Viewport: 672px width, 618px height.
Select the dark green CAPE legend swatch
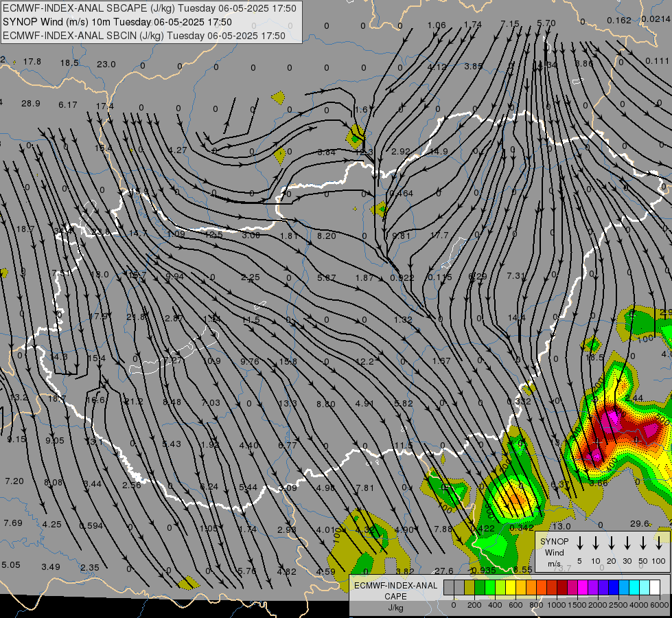(480, 587)
